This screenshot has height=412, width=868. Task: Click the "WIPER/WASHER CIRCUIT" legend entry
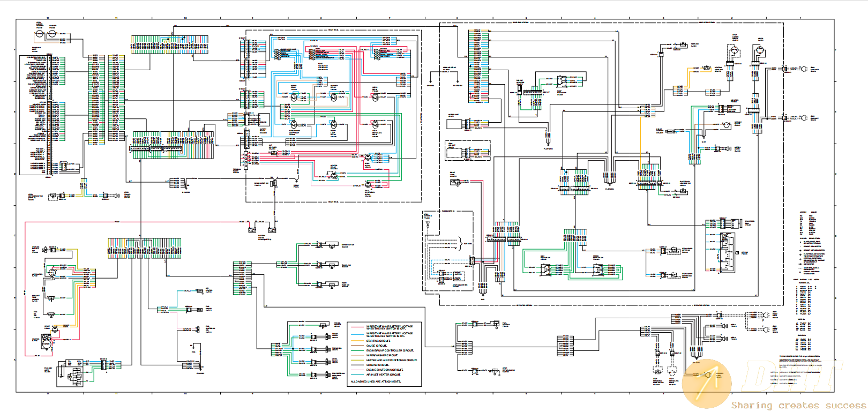pos(382,355)
